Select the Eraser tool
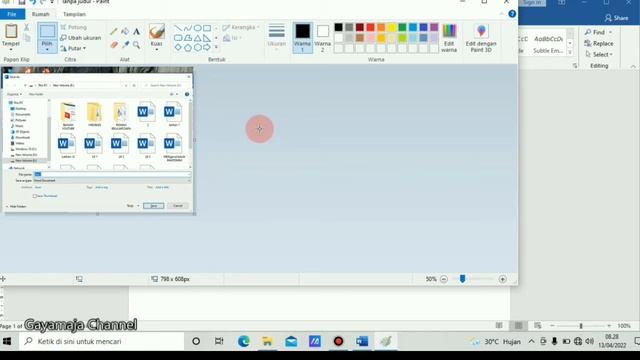 click(x=114, y=44)
